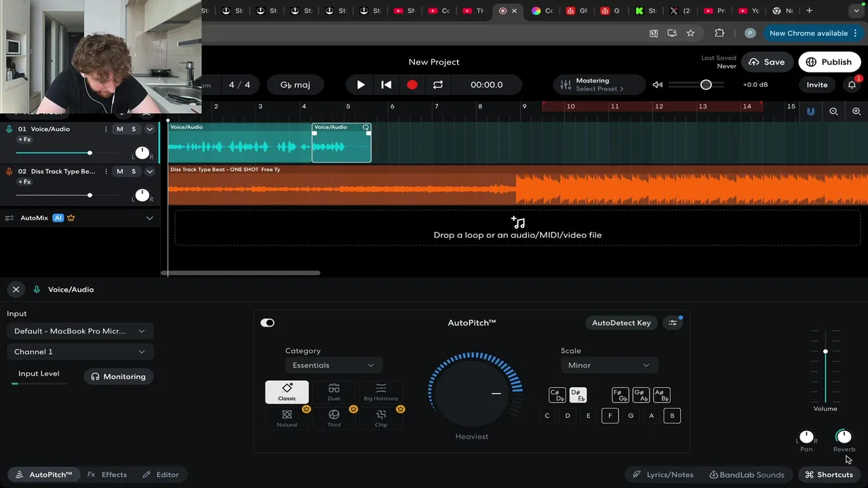Publish the project
The height and width of the screenshot is (488, 868).
(829, 62)
